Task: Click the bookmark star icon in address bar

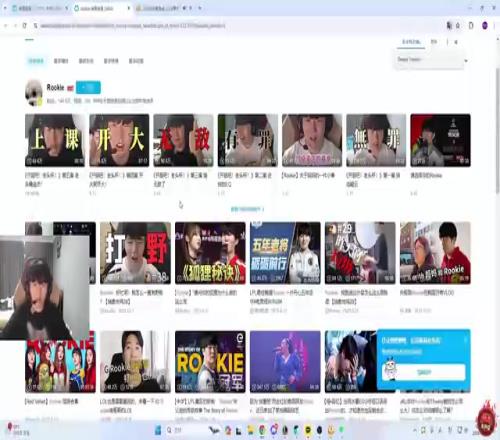Action: pyautogui.click(x=458, y=25)
